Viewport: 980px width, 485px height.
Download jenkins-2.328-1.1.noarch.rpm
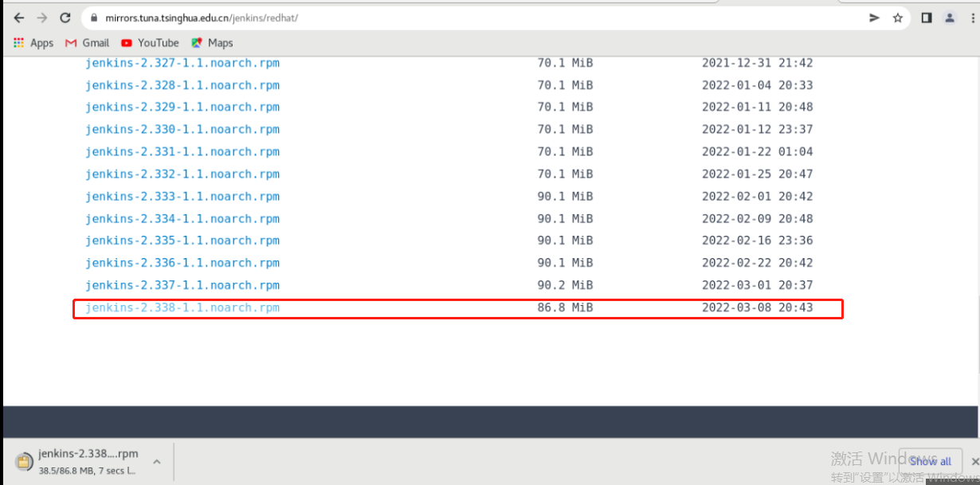[x=182, y=85]
